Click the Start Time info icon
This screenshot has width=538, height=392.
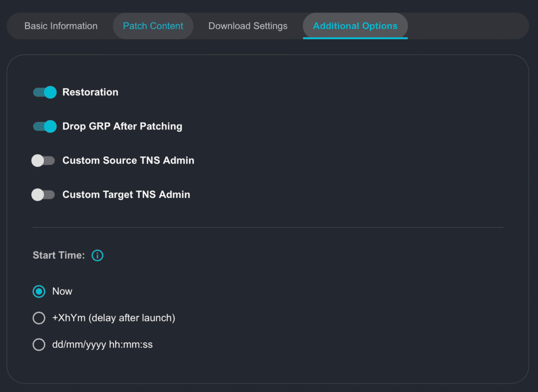coord(97,256)
